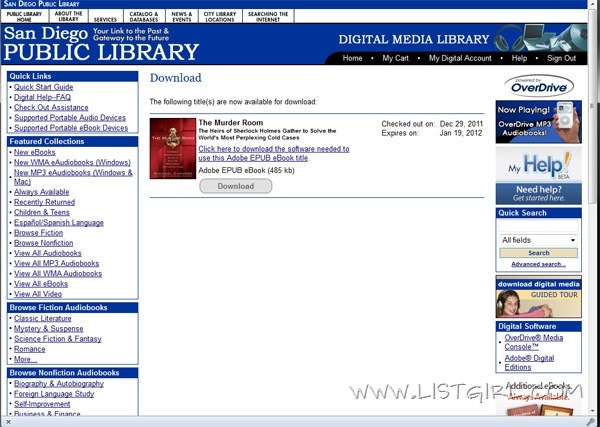This screenshot has width=600, height=427.
Task: Open the View All Video link
Action: point(38,294)
